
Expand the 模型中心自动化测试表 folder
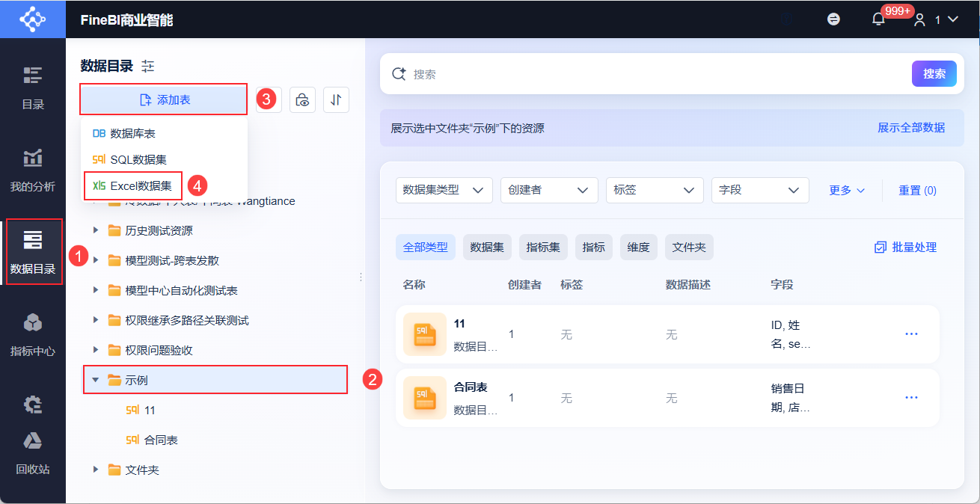[95, 290]
